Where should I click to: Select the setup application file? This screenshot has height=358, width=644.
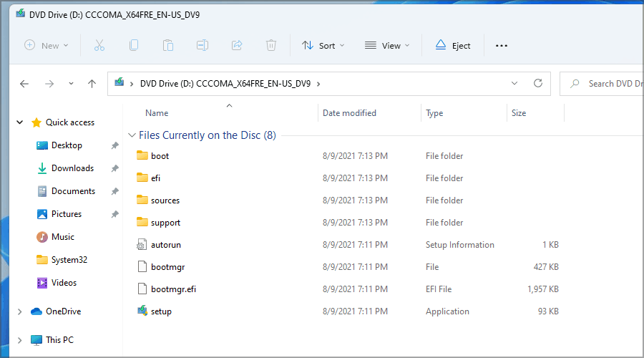tap(161, 311)
